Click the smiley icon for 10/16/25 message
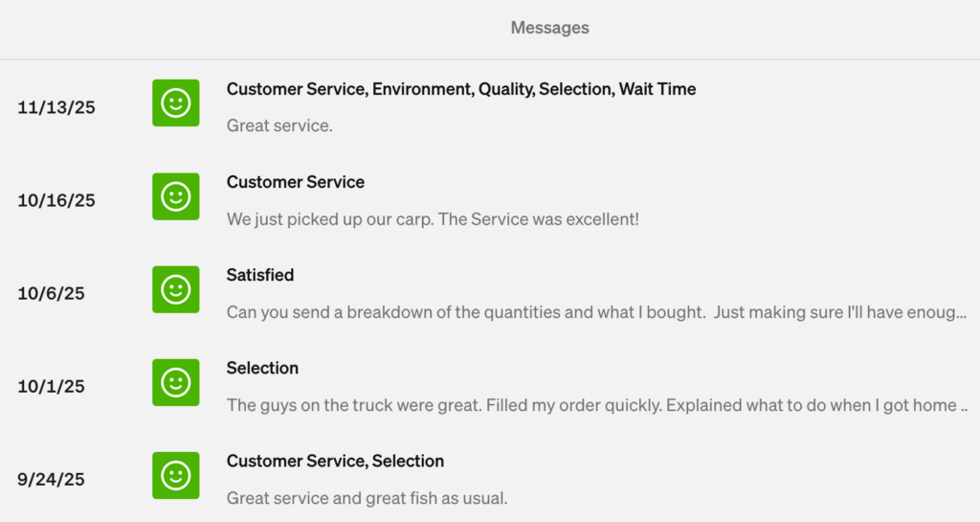 point(176,196)
